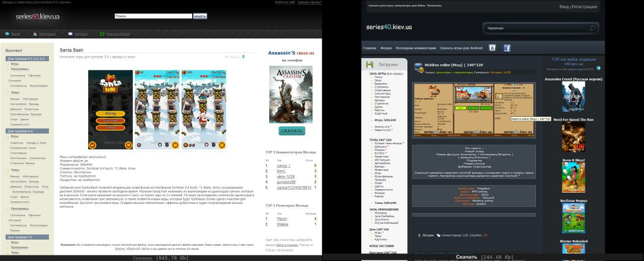The height and width of the screenshot is (261, 644).
Task: Click the Контакты envelope icon
Action: (x=70, y=34)
